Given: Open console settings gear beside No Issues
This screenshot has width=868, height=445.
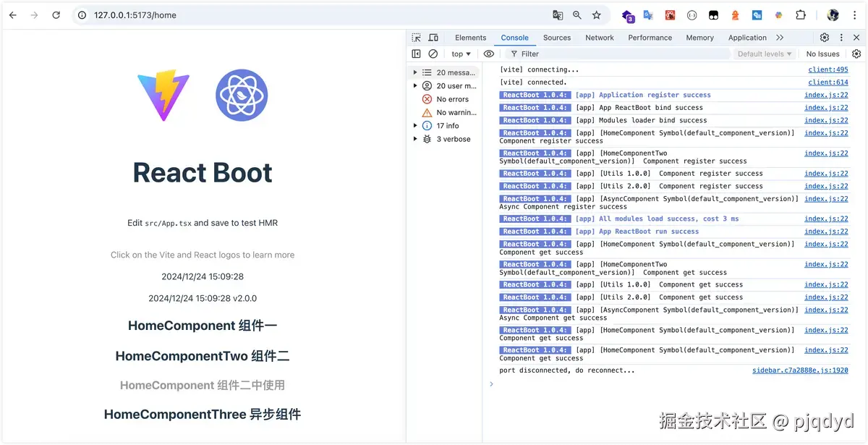Looking at the screenshot, I should tap(856, 54).
